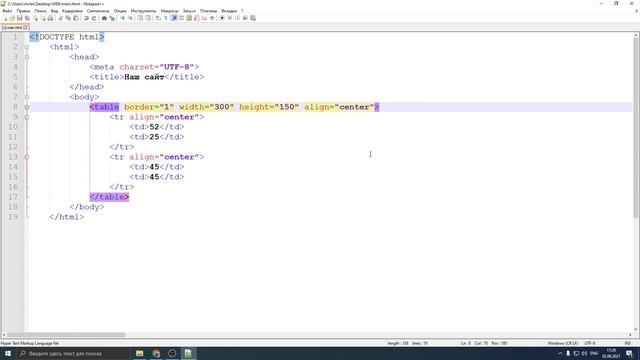
Task: Open Find with the binoculars icon
Action: pos(104,18)
